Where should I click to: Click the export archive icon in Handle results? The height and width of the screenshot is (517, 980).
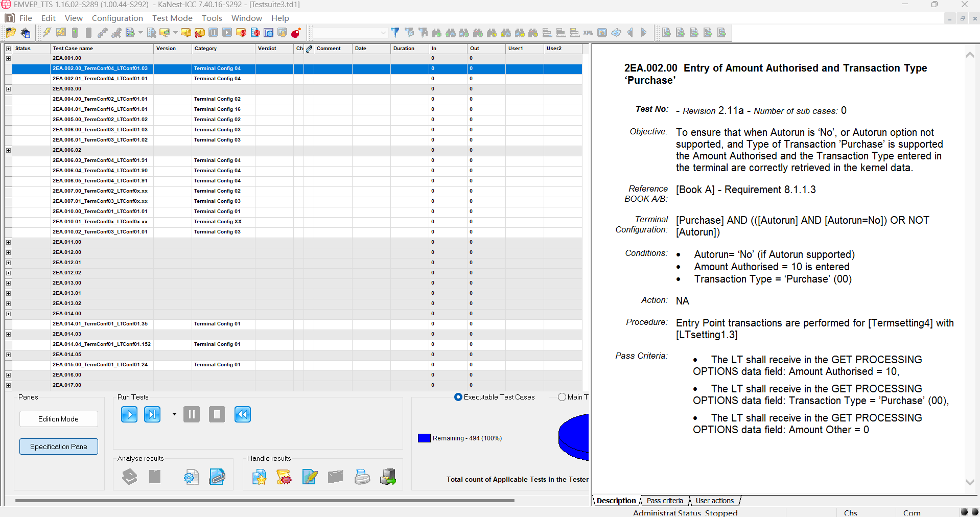(388, 477)
